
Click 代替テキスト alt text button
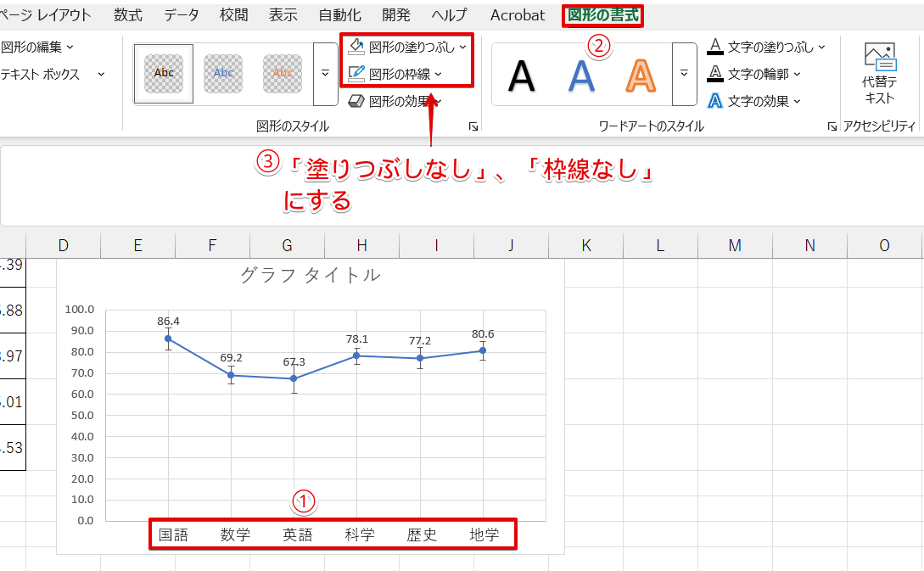879,73
